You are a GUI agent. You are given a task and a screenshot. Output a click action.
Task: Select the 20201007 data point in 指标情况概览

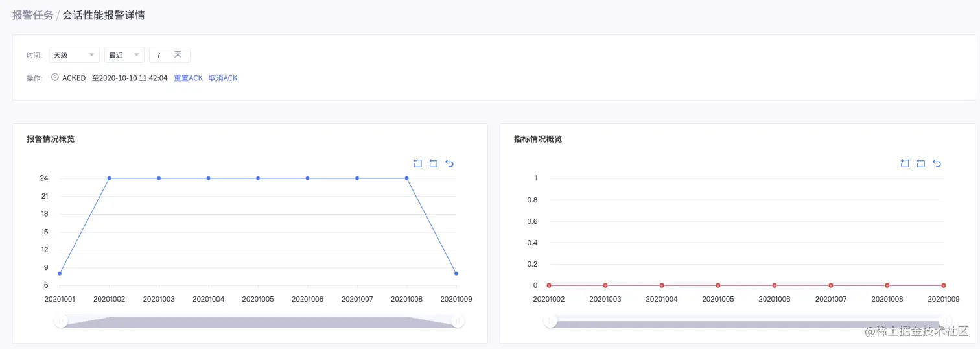click(x=831, y=285)
